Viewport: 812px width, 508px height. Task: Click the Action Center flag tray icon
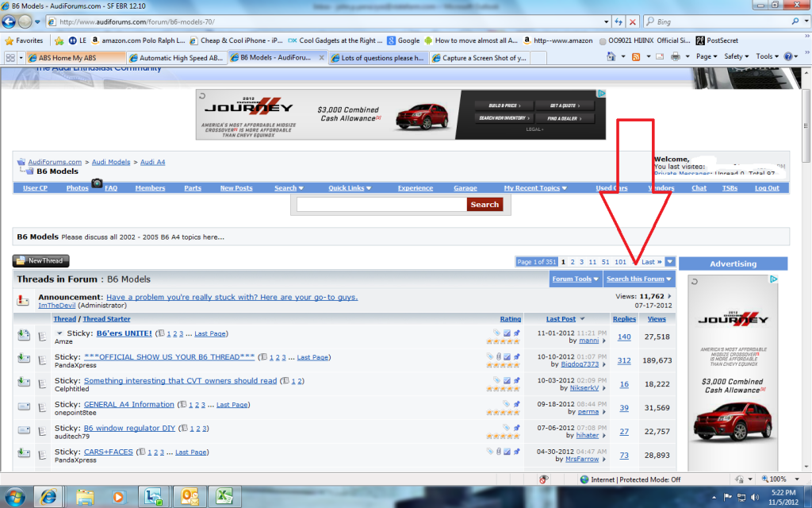click(728, 497)
